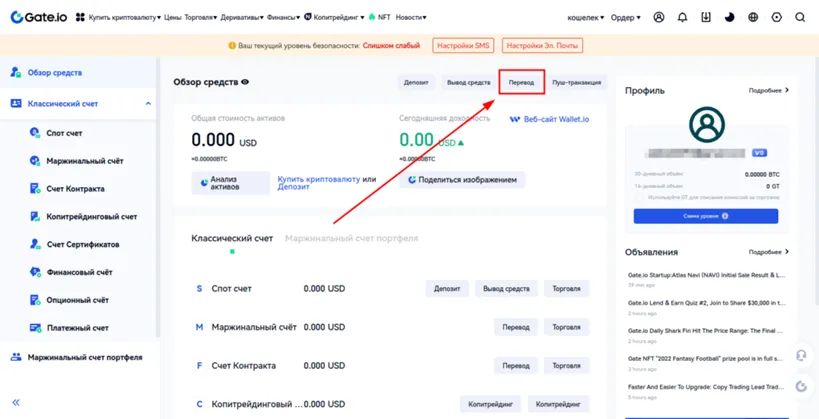819x419 pixels.
Task: Open the кошелек dropdown
Action: point(586,17)
